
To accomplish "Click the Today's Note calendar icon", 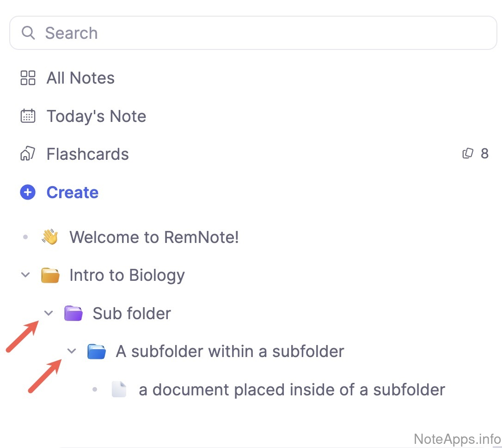I will [28, 116].
